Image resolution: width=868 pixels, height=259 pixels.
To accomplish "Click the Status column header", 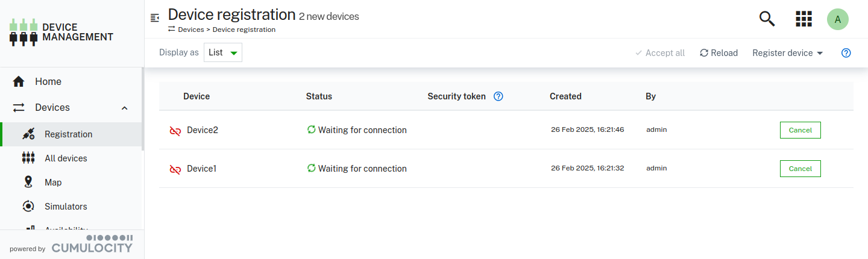I will point(319,96).
